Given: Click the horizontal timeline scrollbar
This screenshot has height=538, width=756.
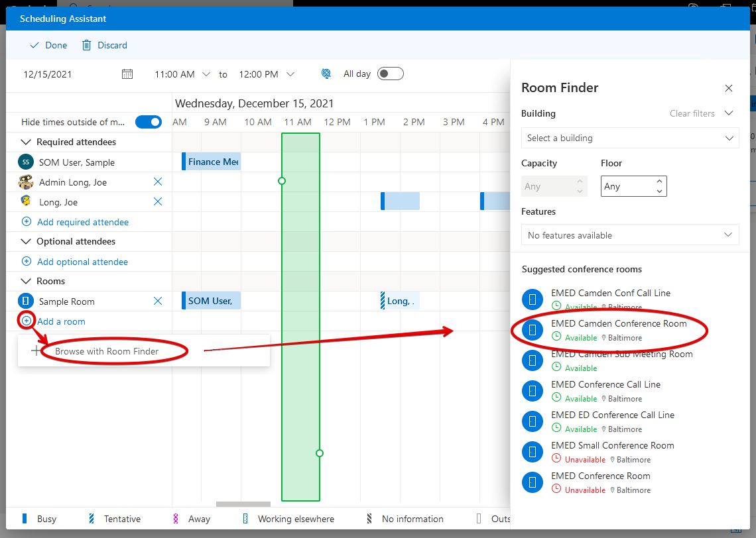Looking at the screenshot, I should point(243,504).
